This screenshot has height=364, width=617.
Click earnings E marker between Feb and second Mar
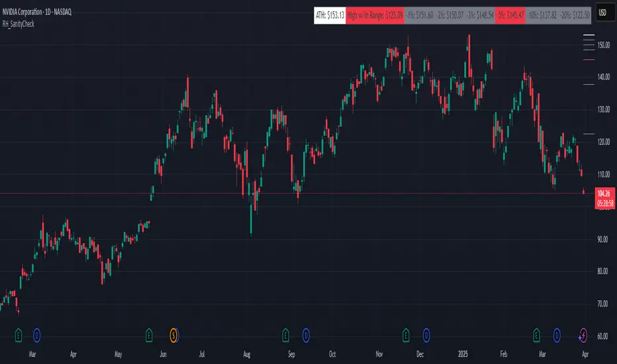(x=536, y=336)
